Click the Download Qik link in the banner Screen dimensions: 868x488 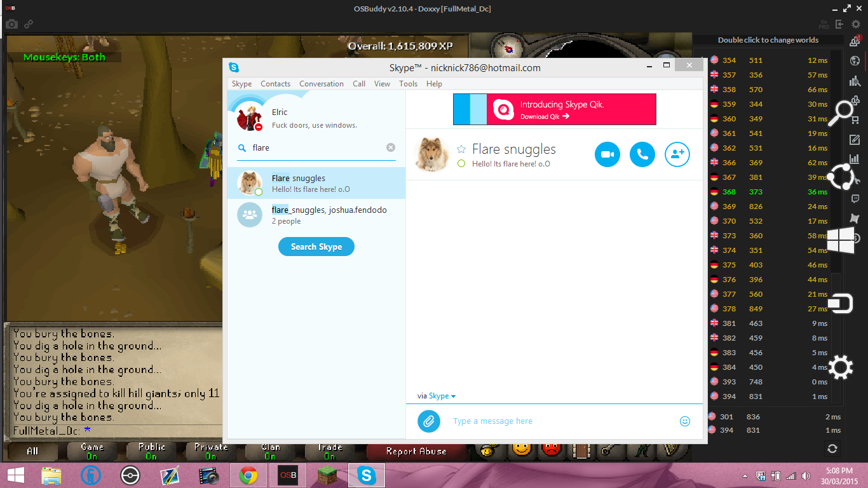[x=545, y=117]
